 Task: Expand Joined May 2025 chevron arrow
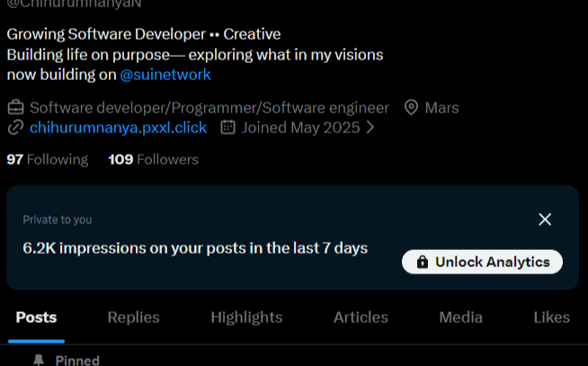click(370, 128)
